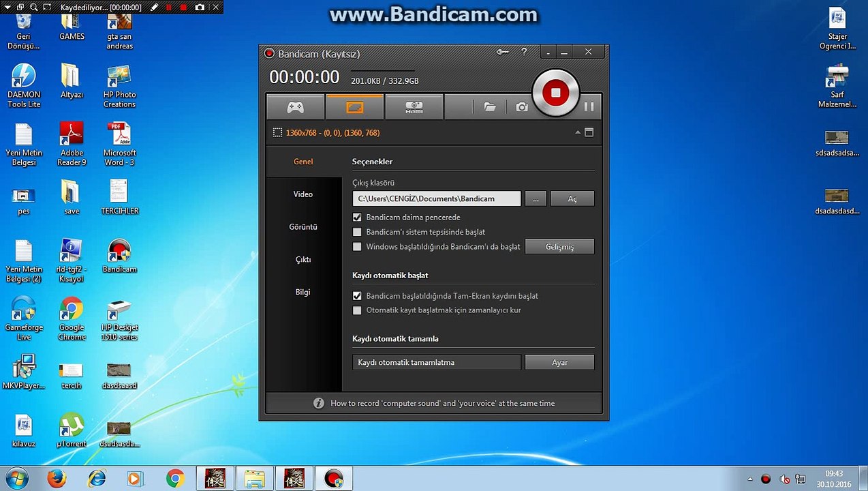Image resolution: width=868 pixels, height=491 pixels.
Task: Enable Bandicam'ı sistem tepsisinde başlat
Action: [x=357, y=232]
